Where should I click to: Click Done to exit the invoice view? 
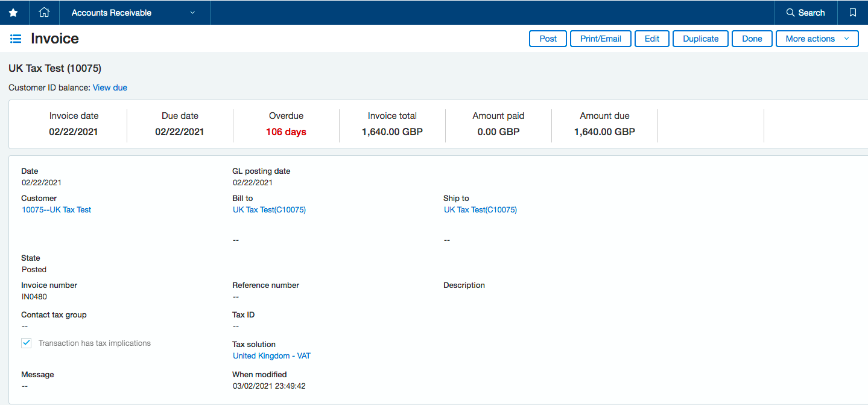tap(752, 38)
